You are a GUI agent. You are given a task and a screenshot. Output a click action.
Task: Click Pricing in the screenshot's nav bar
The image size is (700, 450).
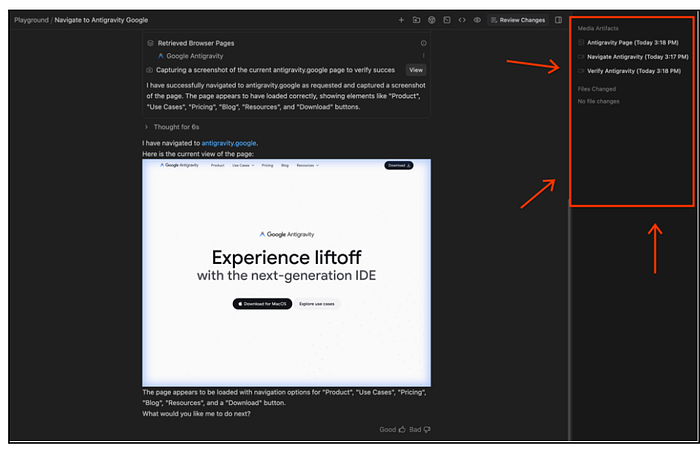(x=267, y=166)
